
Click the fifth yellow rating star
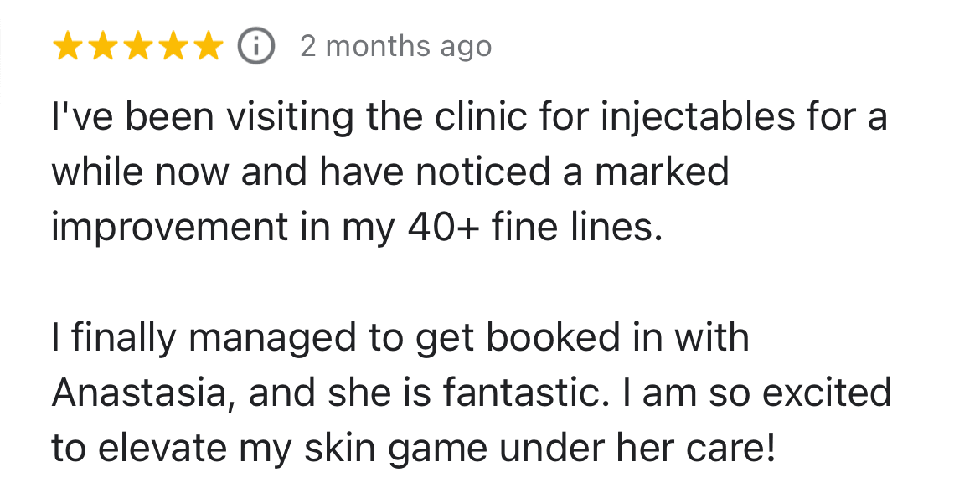point(206,47)
